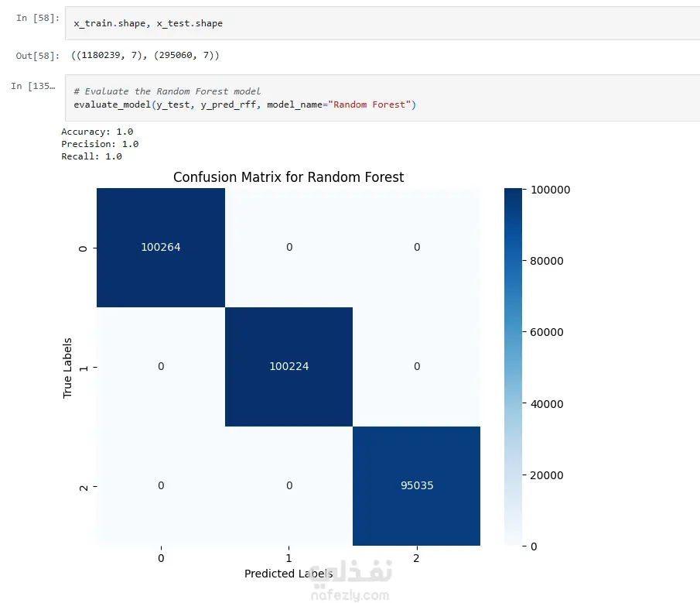Image resolution: width=700 pixels, height=603 pixels.
Task: Select the Out[58] output prompt
Action: (37, 56)
